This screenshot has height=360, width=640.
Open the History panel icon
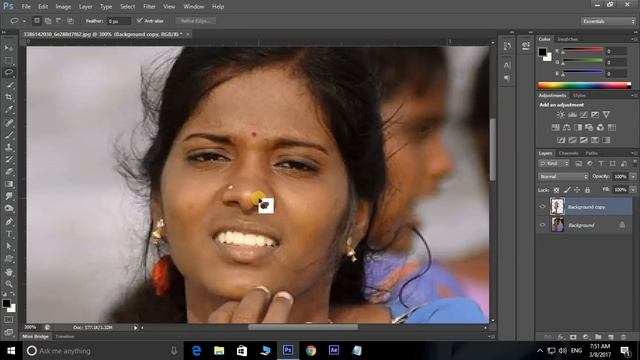507,46
